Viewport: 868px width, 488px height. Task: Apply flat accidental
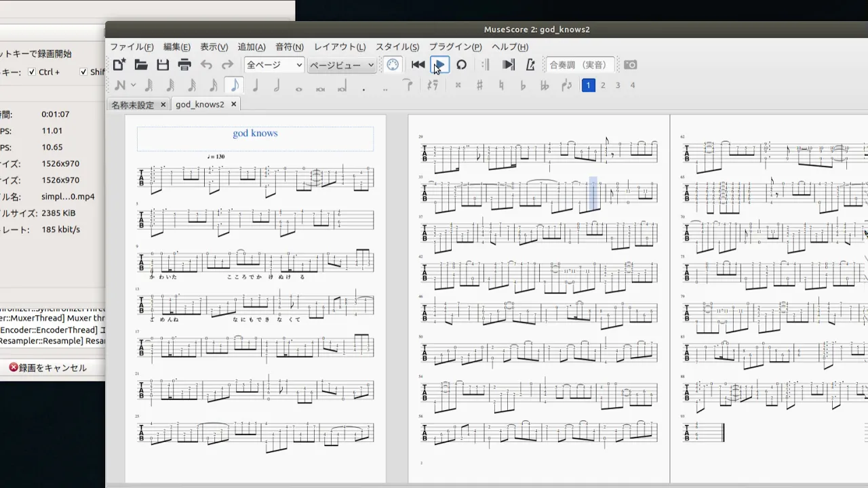pyautogui.click(x=523, y=85)
